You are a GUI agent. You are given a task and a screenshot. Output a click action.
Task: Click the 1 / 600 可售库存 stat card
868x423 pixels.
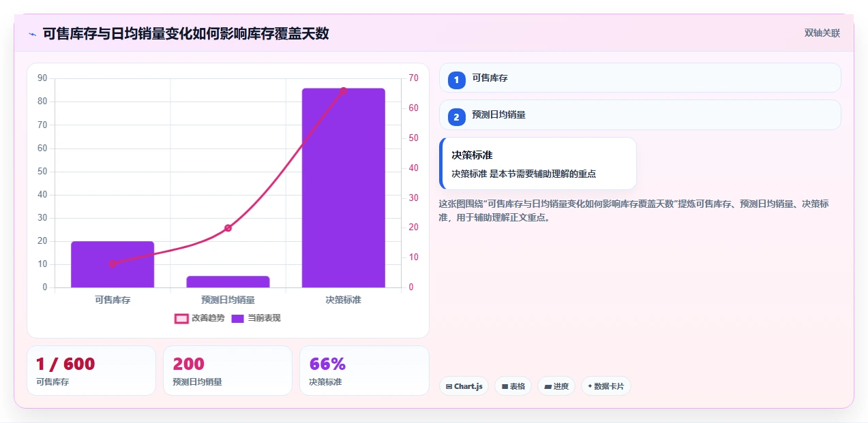91,371
